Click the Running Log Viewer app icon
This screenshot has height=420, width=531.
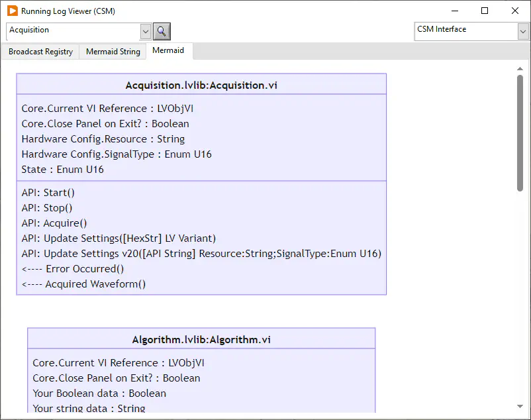click(x=12, y=11)
